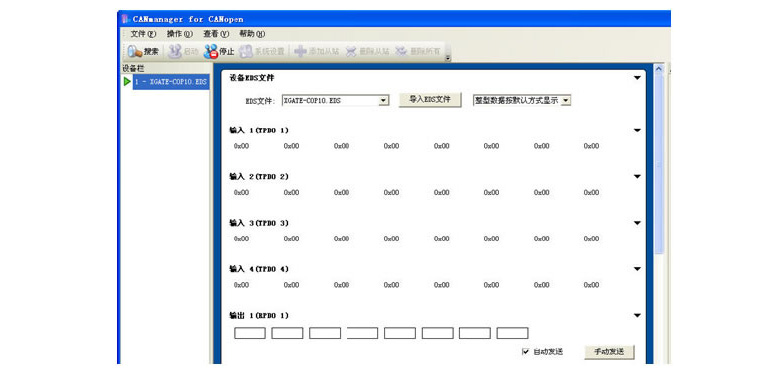Screen dimensions: 760x380
Task: Click the last 0x00 value under TPDO 3
Action: point(591,238)
